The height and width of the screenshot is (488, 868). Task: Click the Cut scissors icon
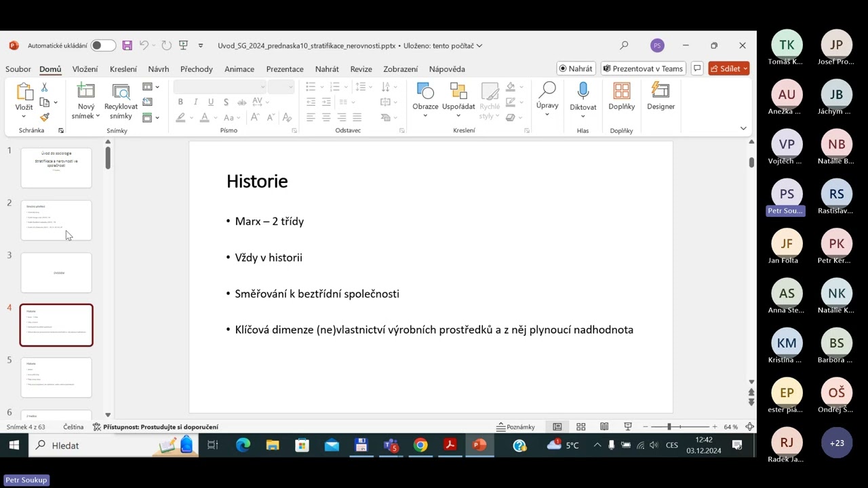click(45, 87)
